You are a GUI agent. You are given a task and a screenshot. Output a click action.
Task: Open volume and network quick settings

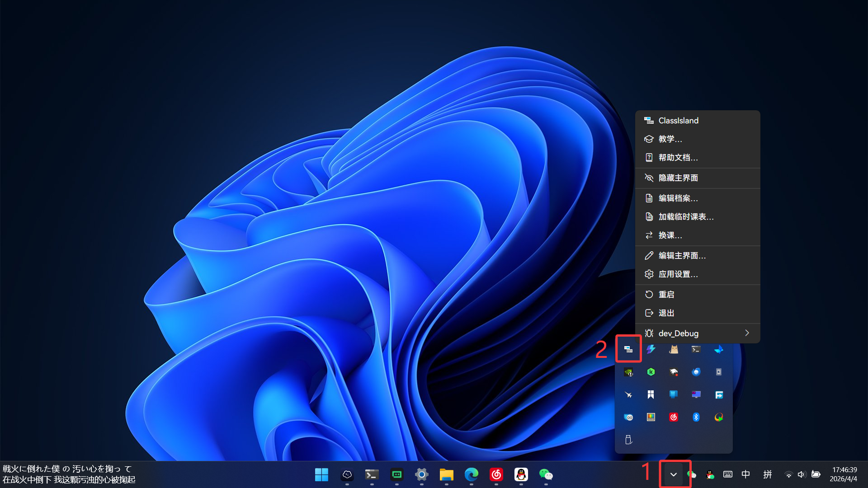tap(802, 474)
